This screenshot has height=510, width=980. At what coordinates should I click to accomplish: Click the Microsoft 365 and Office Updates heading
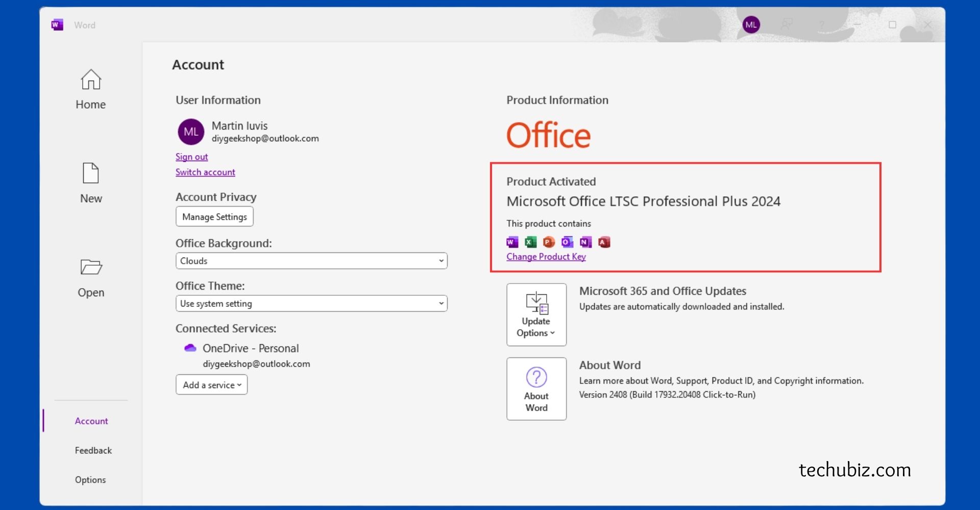coord(663,291)
